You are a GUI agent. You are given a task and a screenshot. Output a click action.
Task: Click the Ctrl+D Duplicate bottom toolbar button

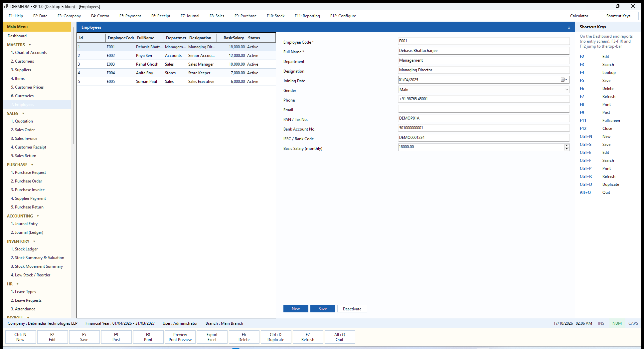[x=276, y=337]
